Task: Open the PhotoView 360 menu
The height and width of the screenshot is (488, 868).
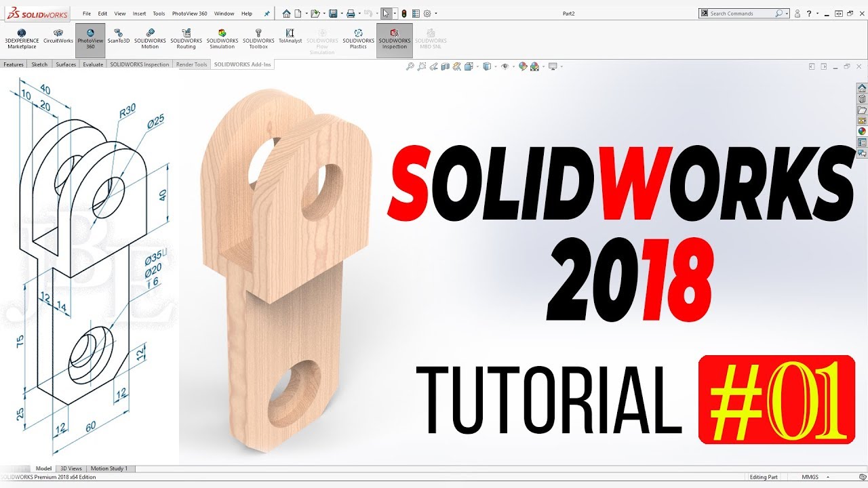Action: tap(190, 14)
